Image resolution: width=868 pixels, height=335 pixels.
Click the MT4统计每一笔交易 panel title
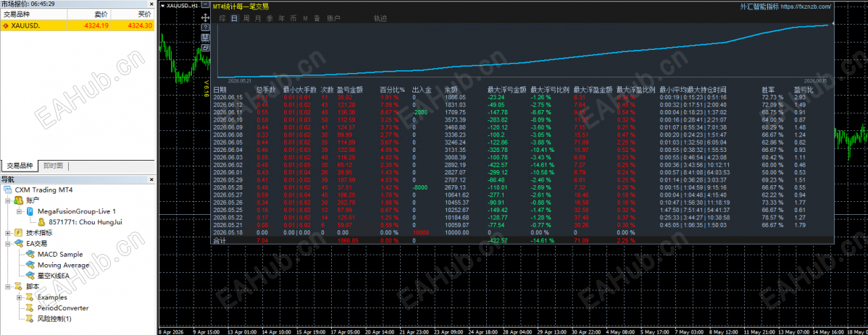[241, 6]
